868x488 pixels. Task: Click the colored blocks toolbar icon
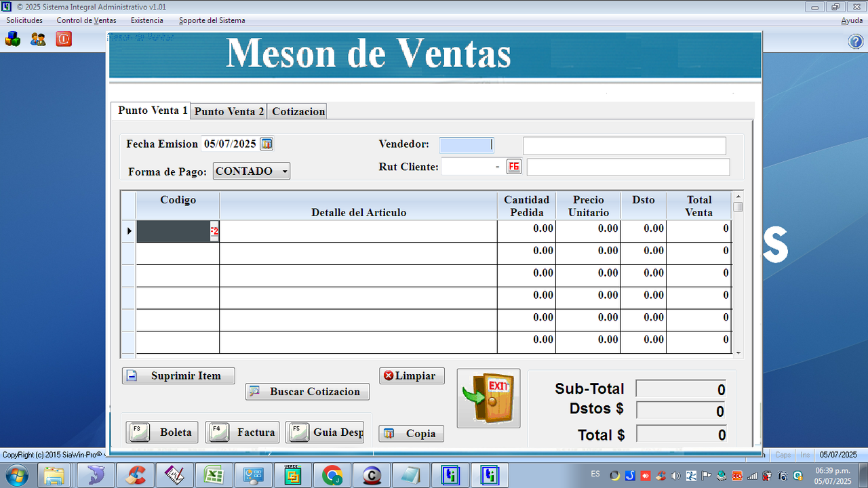pyautogui.click(x=12, y=39)
